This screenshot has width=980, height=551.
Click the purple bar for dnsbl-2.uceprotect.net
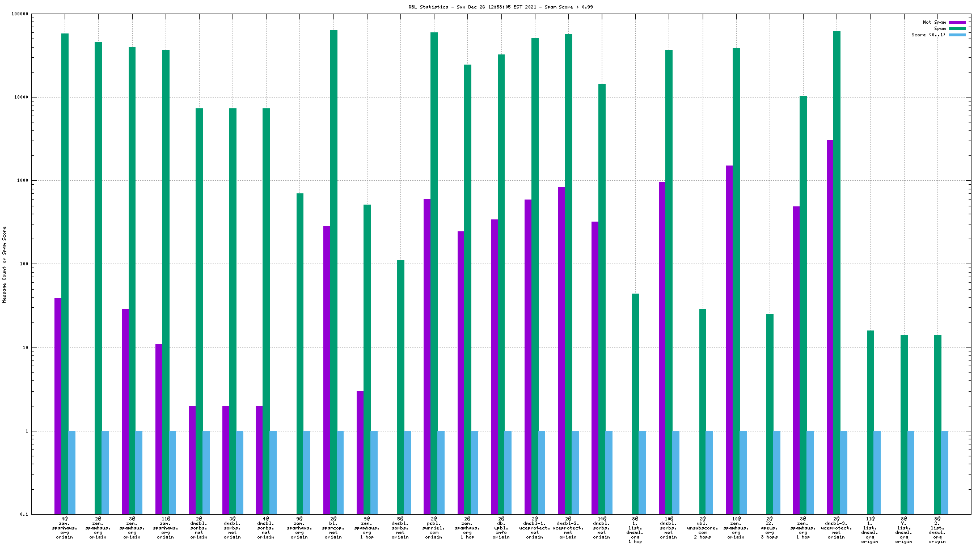coord(561,350)
